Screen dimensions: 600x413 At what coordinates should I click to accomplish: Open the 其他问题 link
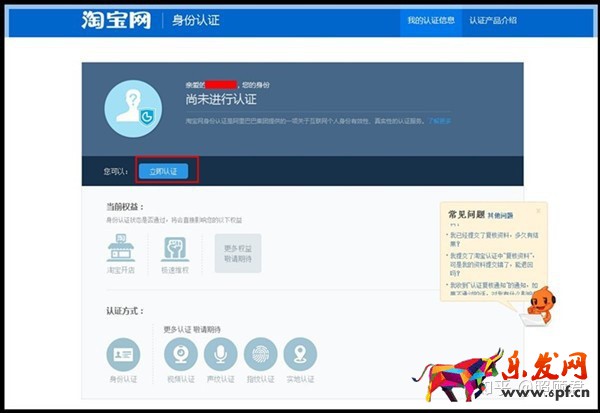point(502,215)
